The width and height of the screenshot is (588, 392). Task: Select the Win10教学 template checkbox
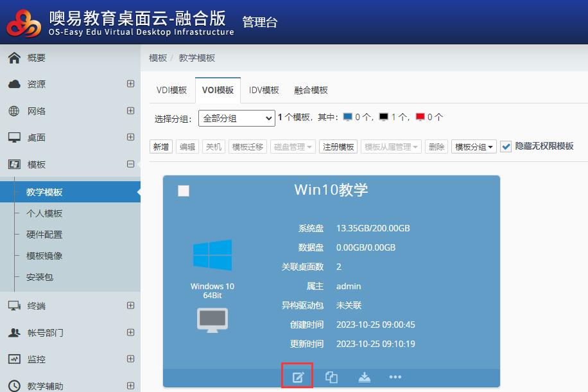pos(184,190)
